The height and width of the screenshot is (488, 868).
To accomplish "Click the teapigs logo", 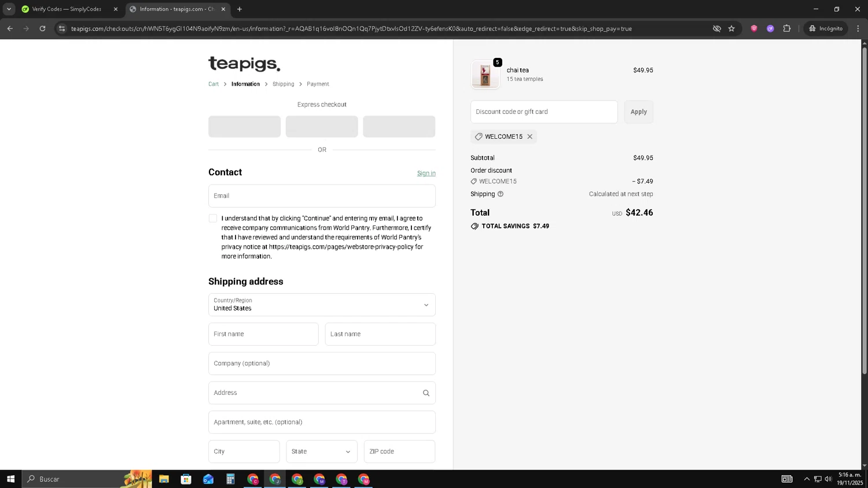I will [244, 64].
